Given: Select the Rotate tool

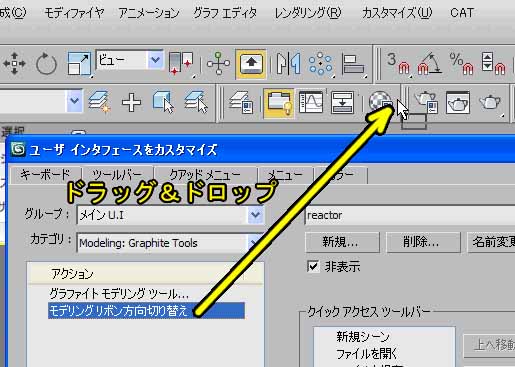Looking at the screenshot, I should 46,63.
